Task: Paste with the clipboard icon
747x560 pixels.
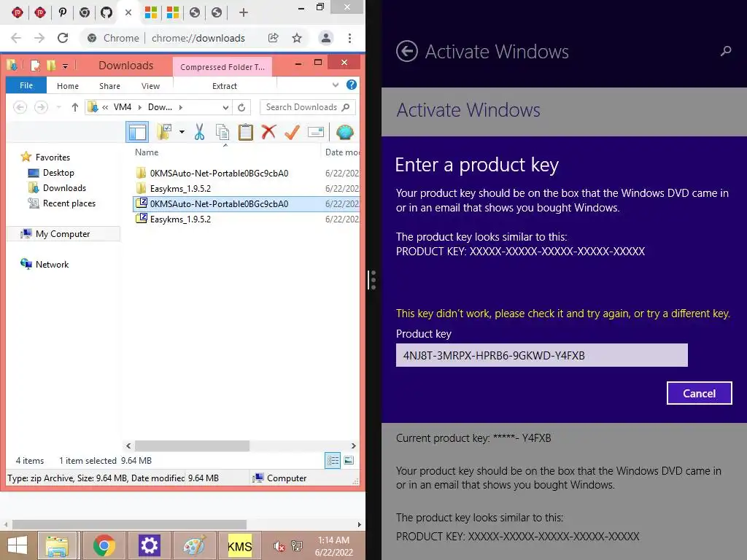Action: [x=246, y=132]
